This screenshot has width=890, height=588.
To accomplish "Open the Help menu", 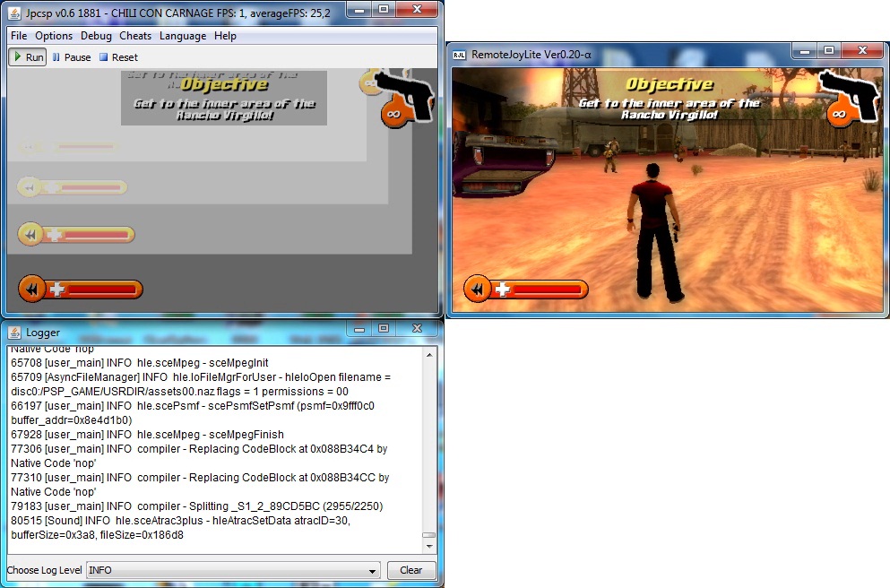I will [225, 36].
